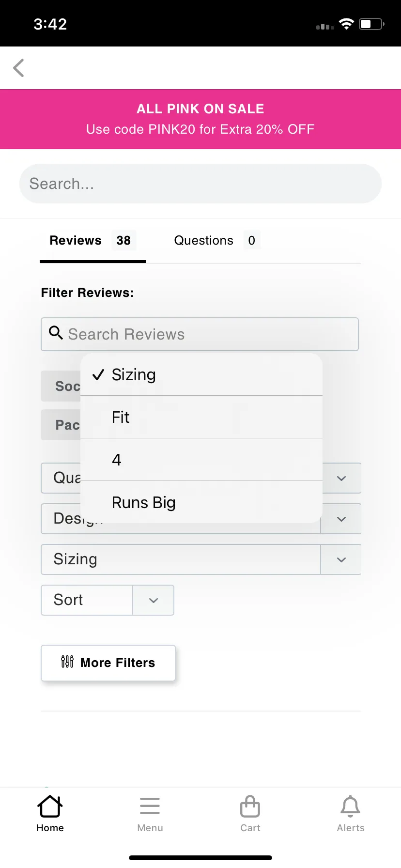The height and width of the screenshot is (868, 401).
Task: Expand the Sort dropdown
Action: (108, 600)
